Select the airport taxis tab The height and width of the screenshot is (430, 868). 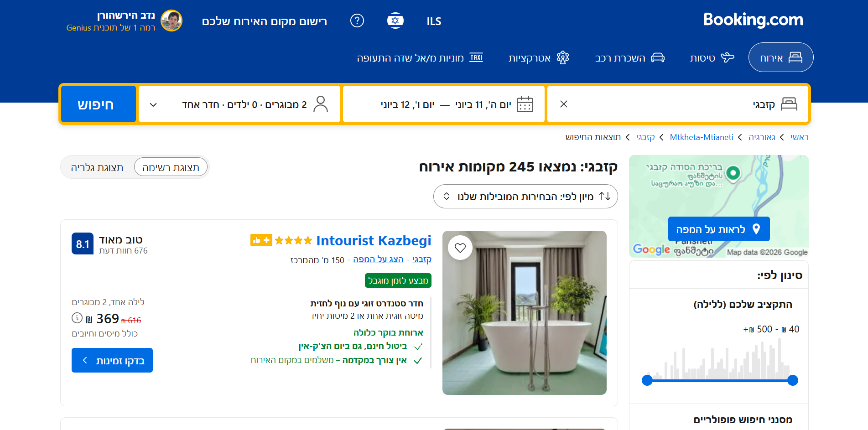(x=420, y=57)
